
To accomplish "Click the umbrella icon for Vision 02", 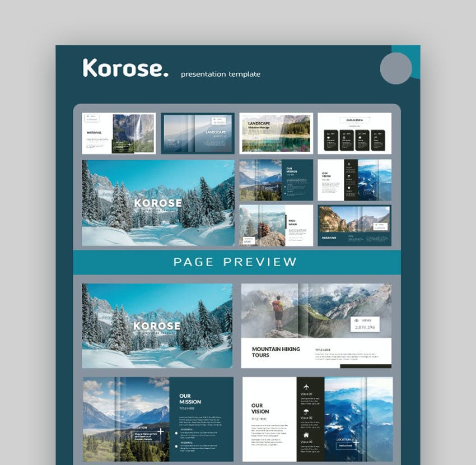I will [x=306, y=411].
